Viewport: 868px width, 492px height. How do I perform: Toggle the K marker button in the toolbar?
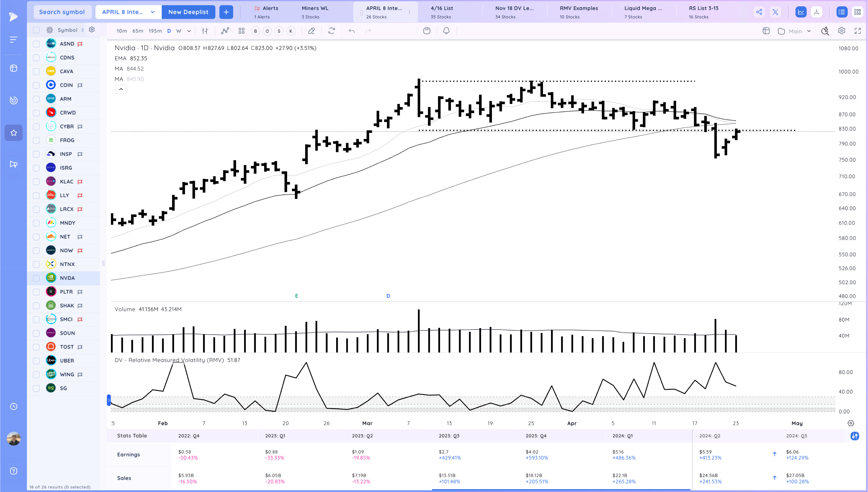click(x=291, y=31)
